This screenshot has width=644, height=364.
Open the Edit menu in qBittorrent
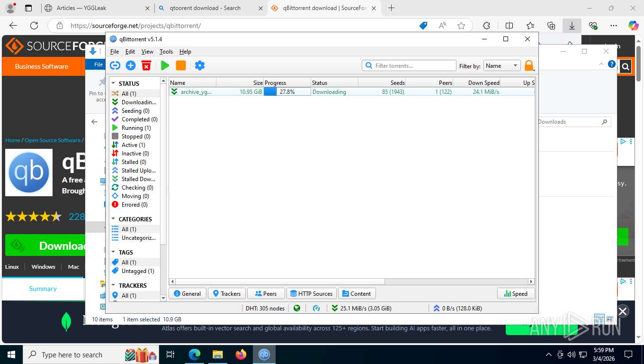[130, 52]
